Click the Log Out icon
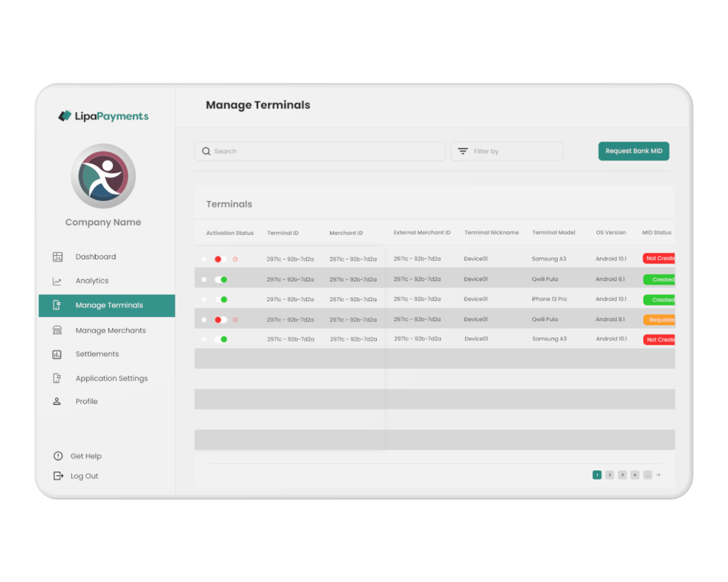 coord(58,476)
